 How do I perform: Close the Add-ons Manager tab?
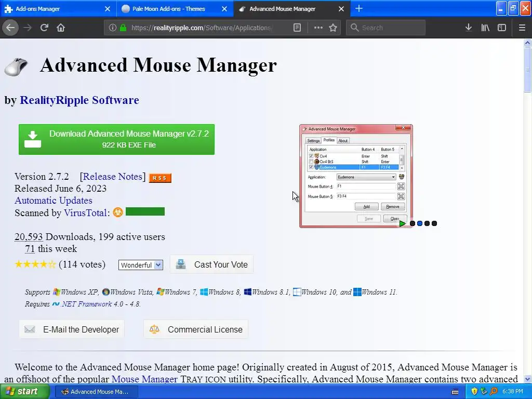[x=108, y=9]
